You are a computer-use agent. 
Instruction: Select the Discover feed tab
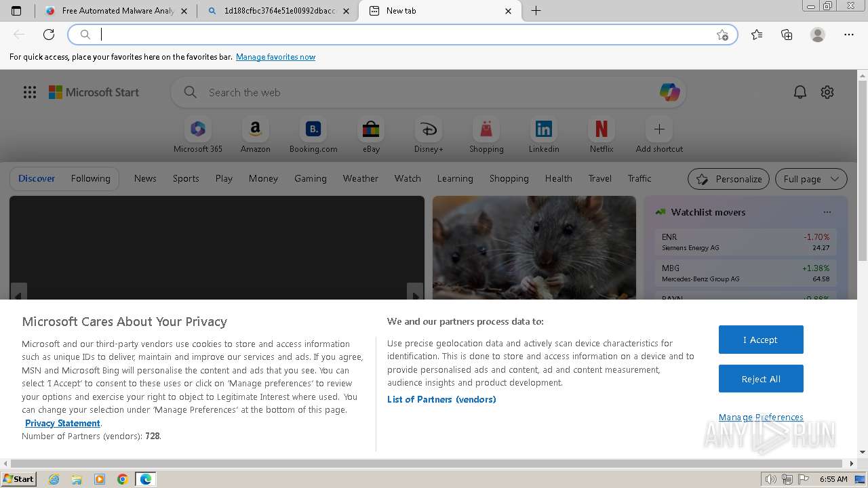point(37,178)
